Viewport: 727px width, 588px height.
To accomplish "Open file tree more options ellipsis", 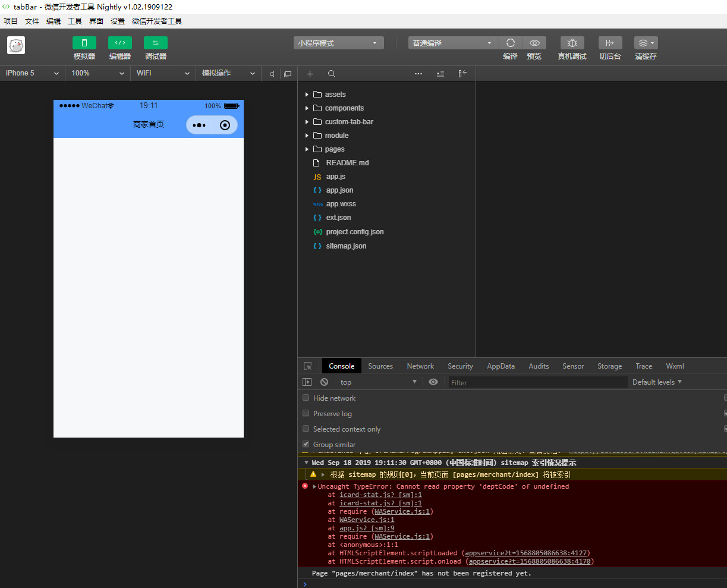I will [x=418, y=74].
